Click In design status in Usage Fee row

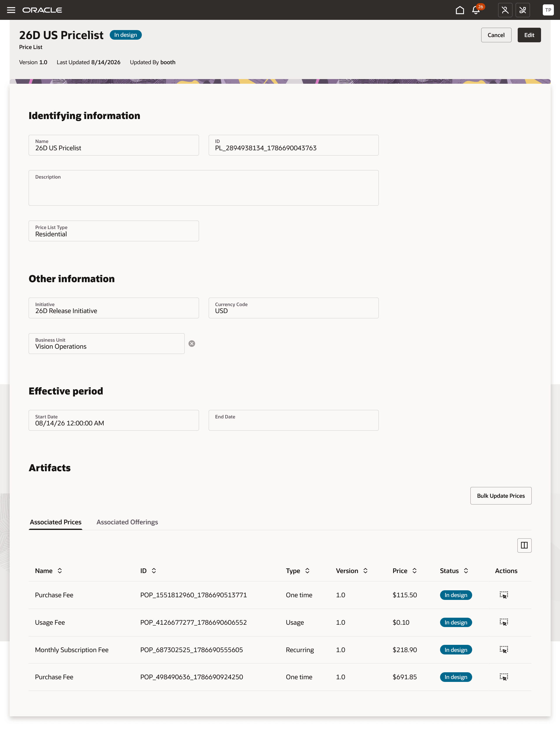click(456, 623)
